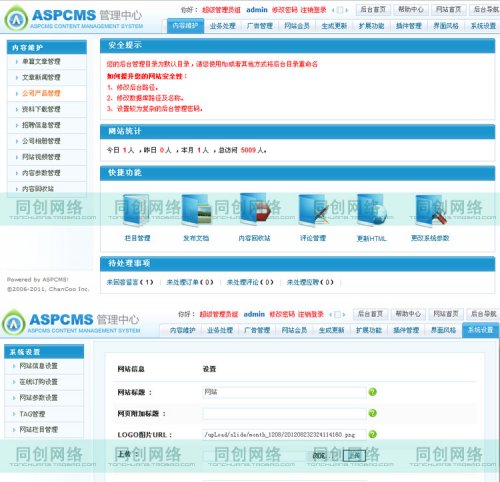Click the right arrow beside 注销登录 in the upper header
Image resolution: width=500 pixels, height=482 pixels.
pos(347,10)
